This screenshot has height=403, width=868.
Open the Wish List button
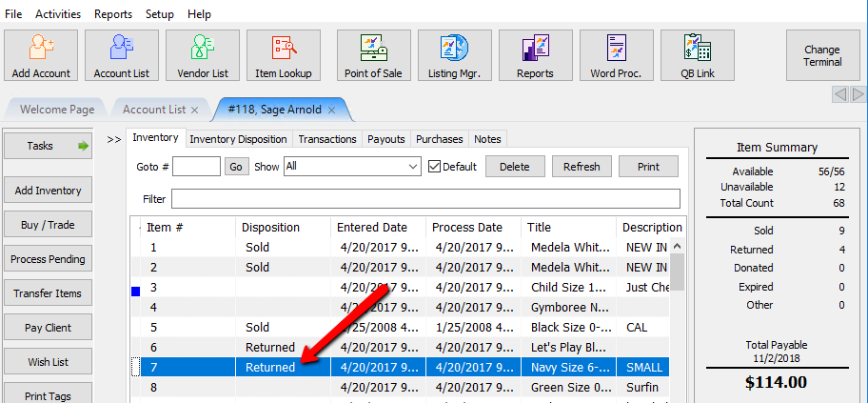[x=48, y=363]
